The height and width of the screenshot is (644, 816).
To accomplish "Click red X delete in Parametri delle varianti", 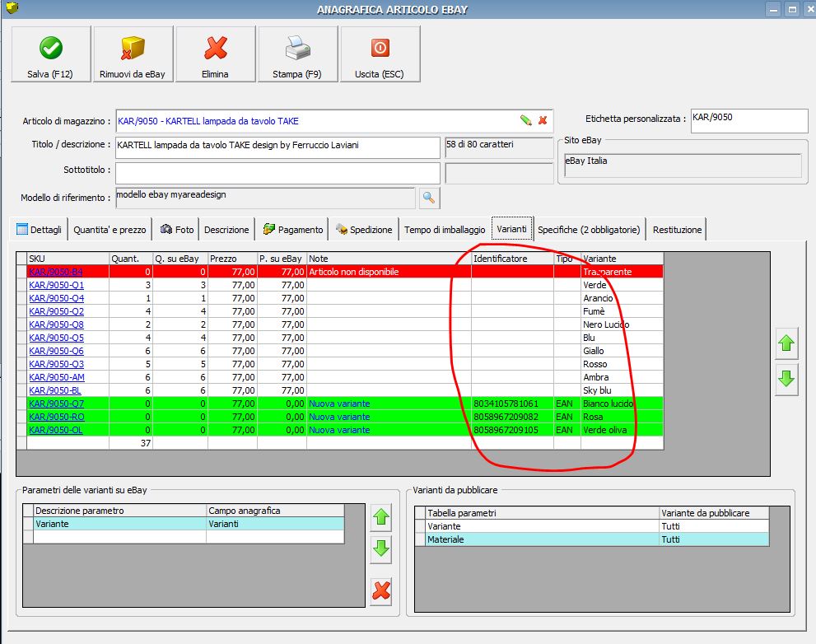I will [x=381, y=591].
